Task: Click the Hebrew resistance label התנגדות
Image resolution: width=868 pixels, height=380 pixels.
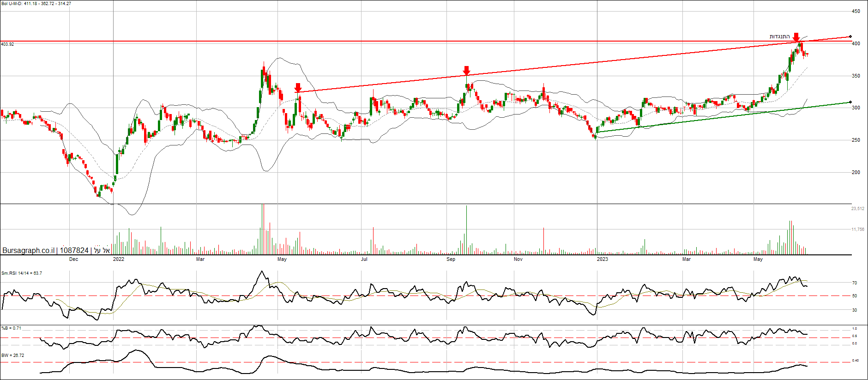Action: coord(779,36)
